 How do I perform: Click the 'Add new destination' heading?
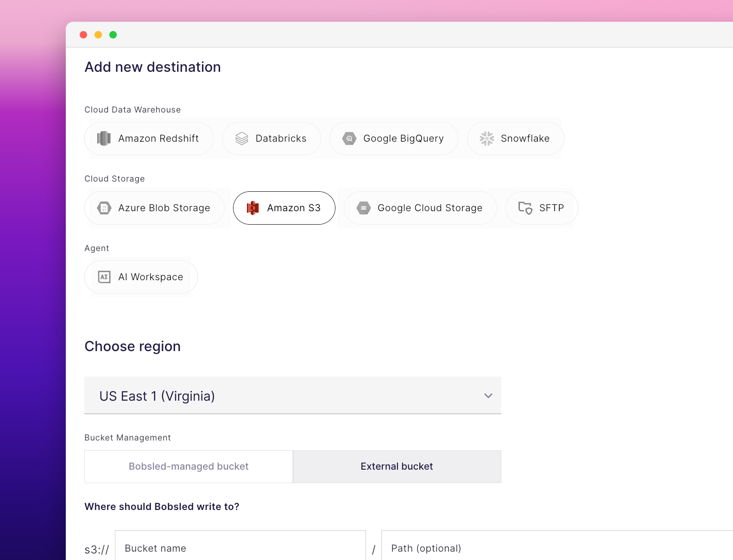(152, 67)
